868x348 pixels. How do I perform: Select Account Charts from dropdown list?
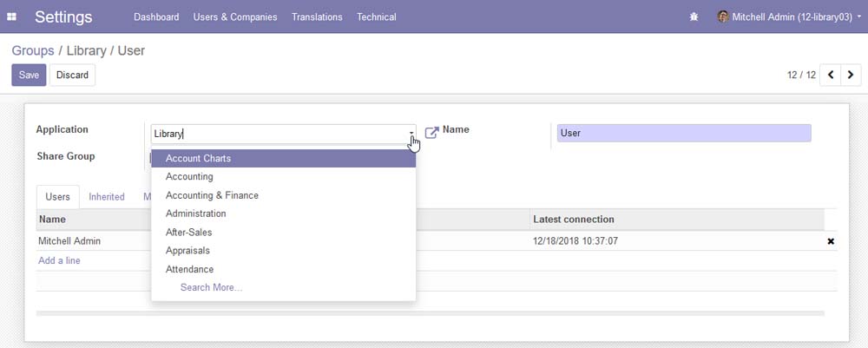(198, 159)
